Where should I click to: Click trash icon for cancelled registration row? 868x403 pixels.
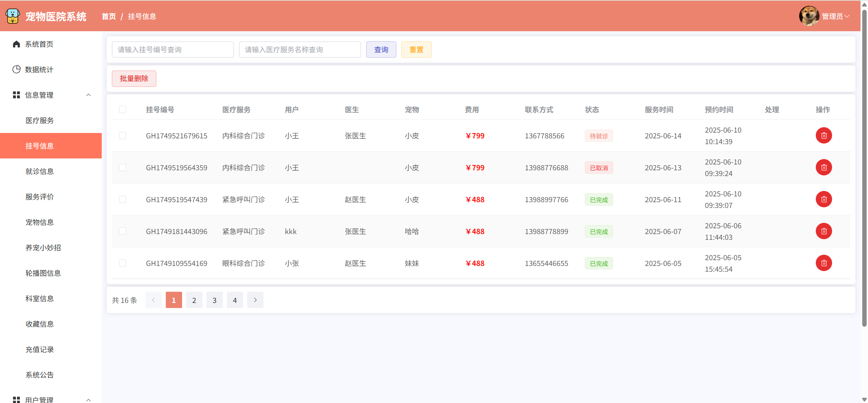pos(824,168)
